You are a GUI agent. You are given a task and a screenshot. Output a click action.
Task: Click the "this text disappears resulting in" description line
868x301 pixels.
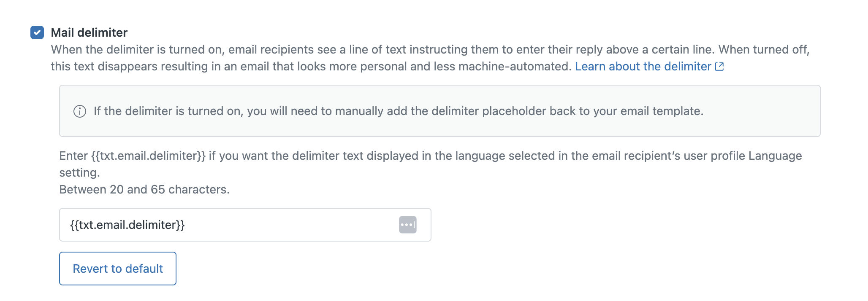click(x=169, y=67)
